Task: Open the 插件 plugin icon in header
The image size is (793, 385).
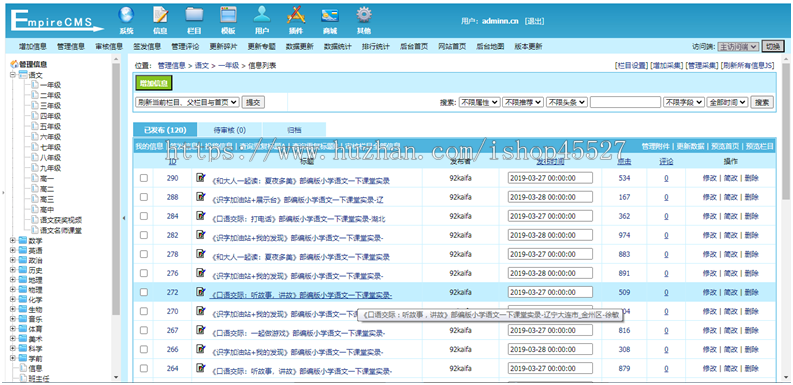Action: (296, 15)
